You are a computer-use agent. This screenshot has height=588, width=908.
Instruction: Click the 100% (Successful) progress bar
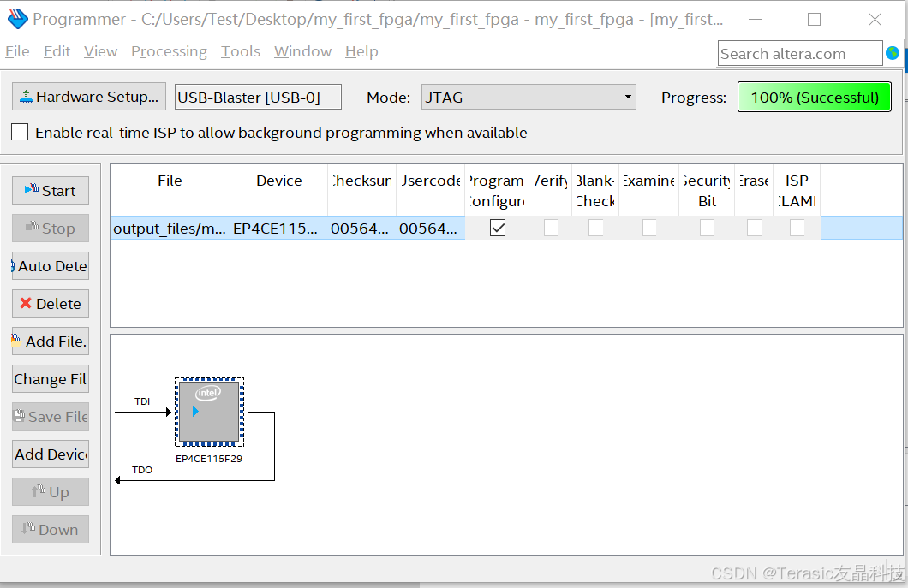(814, 97)
